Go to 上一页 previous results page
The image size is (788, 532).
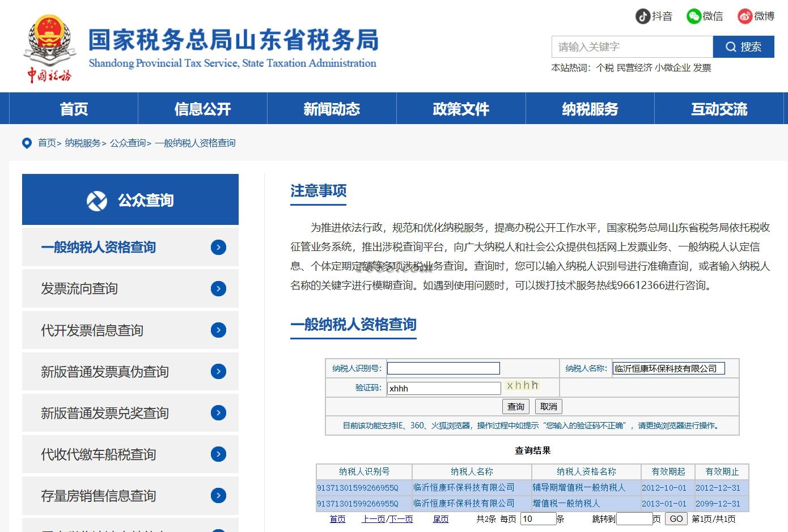click(x=374, y=519)
